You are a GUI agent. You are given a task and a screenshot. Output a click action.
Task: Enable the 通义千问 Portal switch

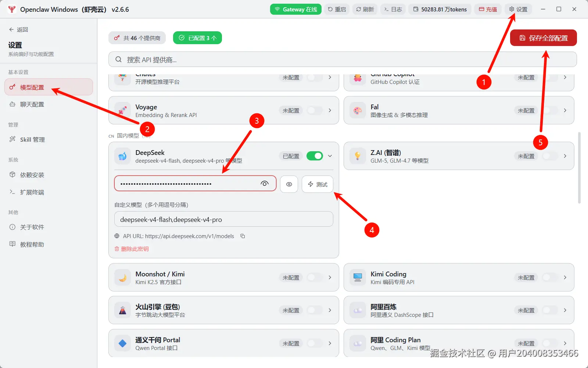[x=315, y=343]
